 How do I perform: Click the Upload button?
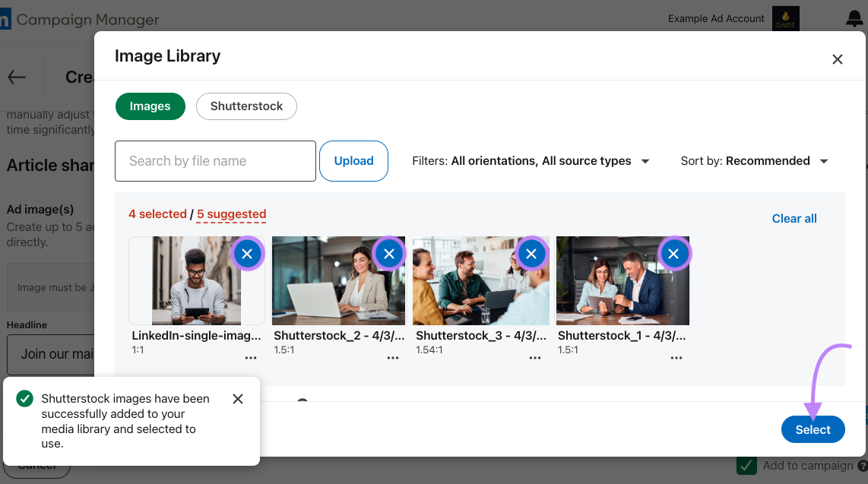click(x=353, y=160)
